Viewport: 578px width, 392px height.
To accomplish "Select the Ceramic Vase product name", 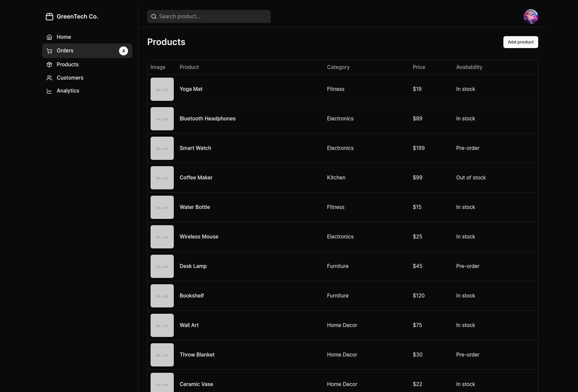I will pyautogui.click(x=196, y=384).
